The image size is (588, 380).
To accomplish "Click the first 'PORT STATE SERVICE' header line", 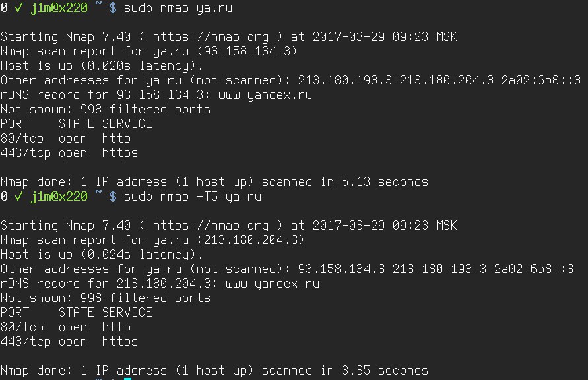I will tap(77, 123).
